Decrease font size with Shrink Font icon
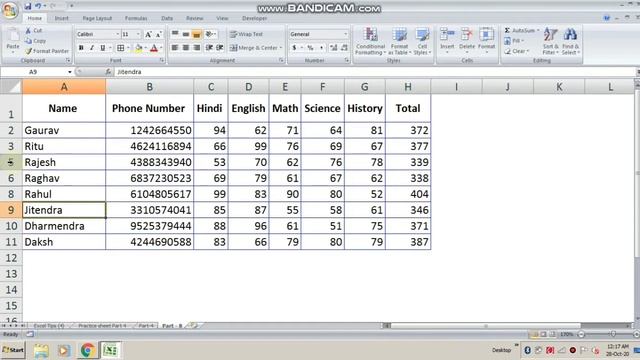The image size is (640, 360). pos(159,35)
